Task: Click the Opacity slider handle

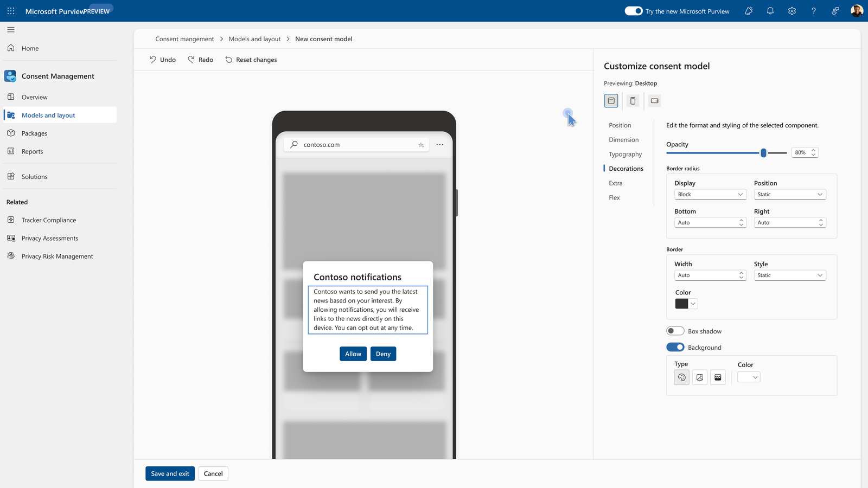Action: click(764, 153)
